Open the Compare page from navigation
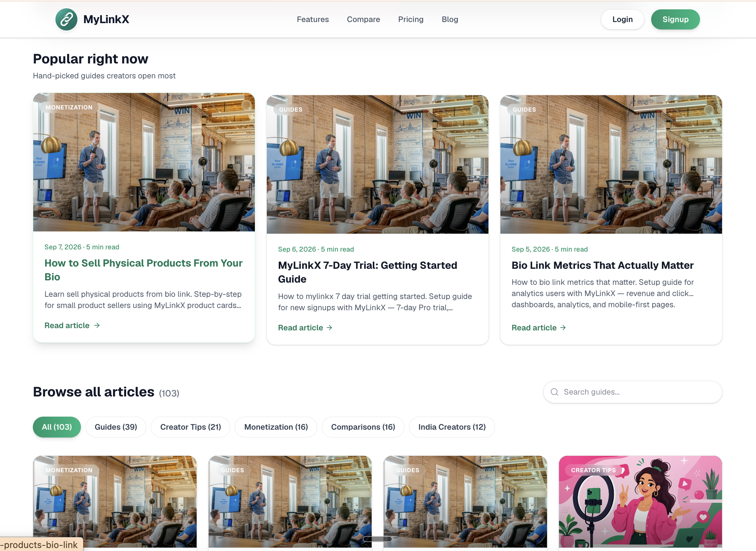 (363, 19)
